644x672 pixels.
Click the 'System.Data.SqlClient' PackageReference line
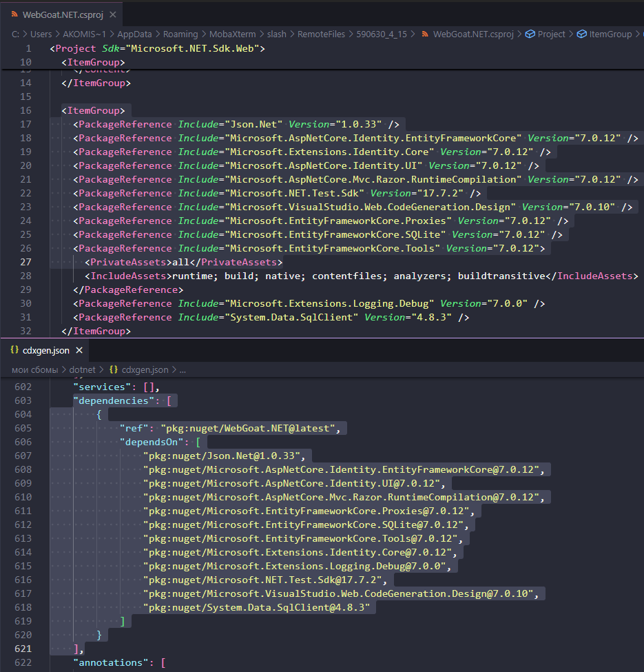pos(271,318)
